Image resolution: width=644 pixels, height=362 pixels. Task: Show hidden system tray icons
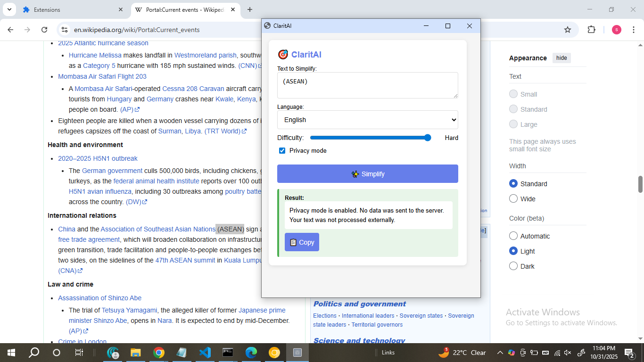point(500,353)
